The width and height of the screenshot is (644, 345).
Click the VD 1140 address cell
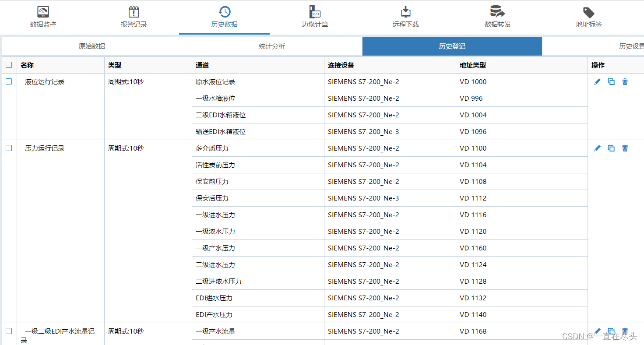521,315
